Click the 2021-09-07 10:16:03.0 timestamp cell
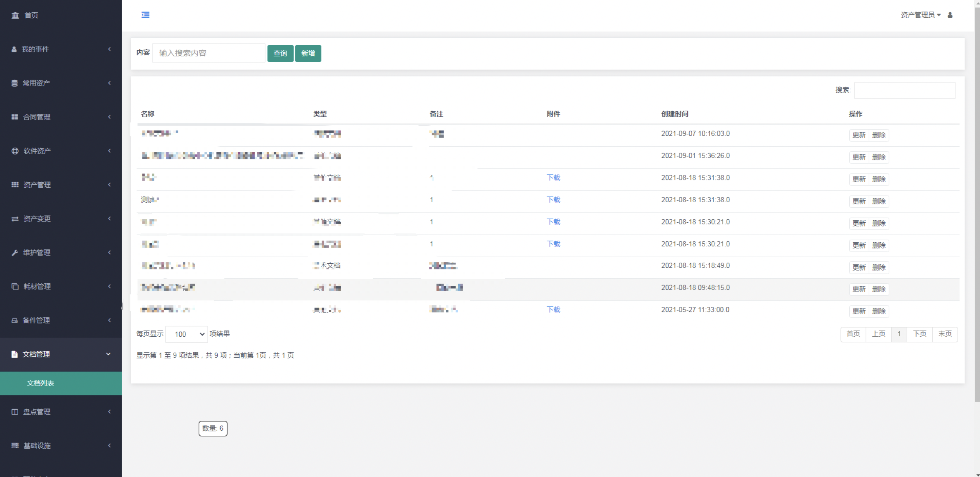The height and width of the screenshot is (477, 980). [695, 134]
